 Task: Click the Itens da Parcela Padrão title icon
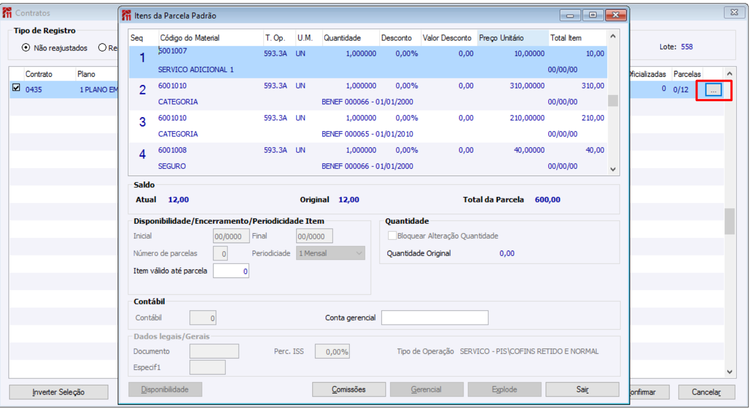[x=127, y=14]
